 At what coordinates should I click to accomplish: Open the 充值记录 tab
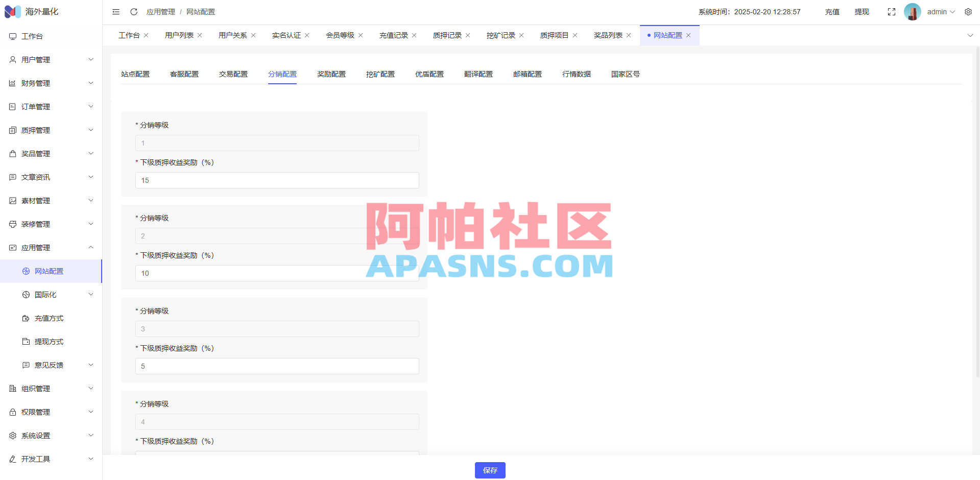point(393,35)
